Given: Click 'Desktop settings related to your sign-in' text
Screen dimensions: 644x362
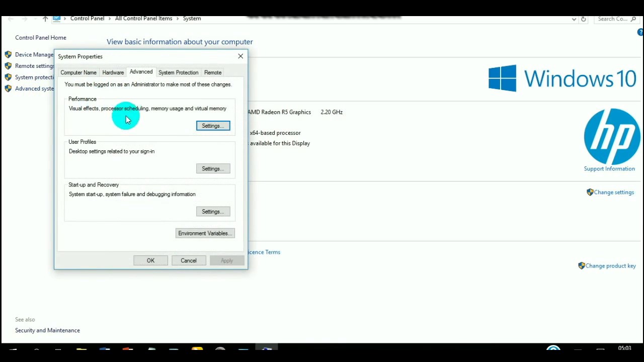Looking at the screenshot, I should [112, 151].
